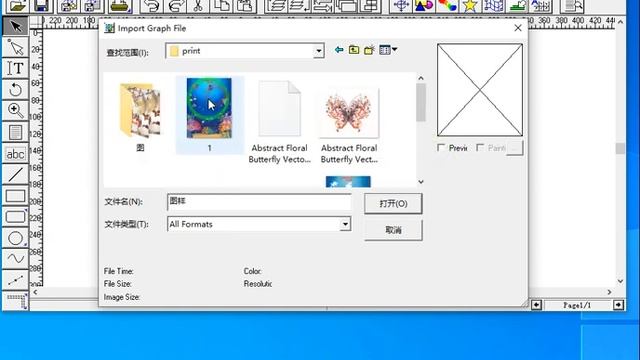The width and height of the screenshot is (640, 360).
Task: Select the straight line tool
Action: pos(16,174)
